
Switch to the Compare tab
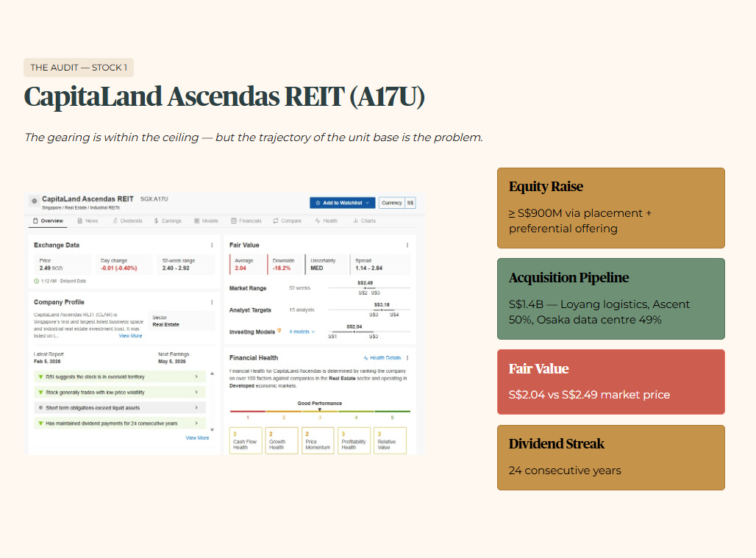(288, 221)
